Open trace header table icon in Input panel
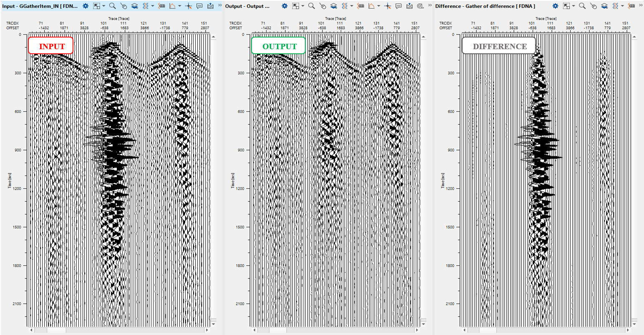The width and height of the screenshot is (644, 335). 162,6
